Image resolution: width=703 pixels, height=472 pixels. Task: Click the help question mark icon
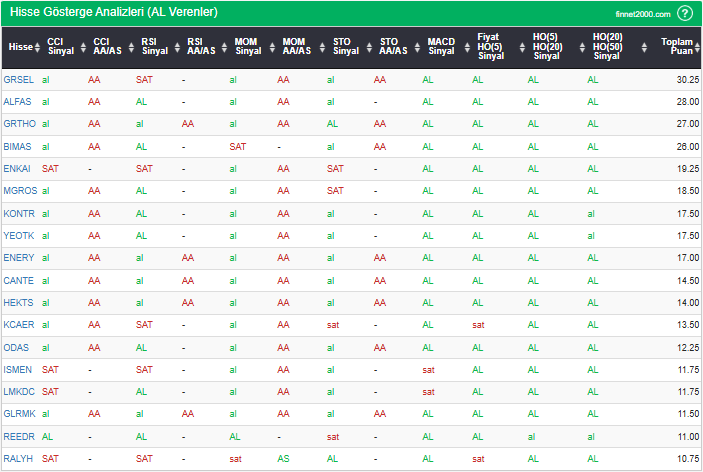[684, 13]
